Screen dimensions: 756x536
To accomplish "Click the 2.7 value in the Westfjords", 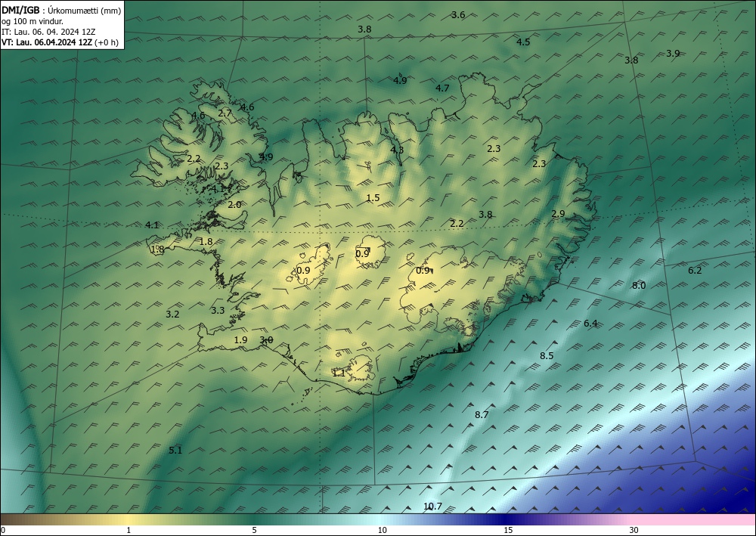I will (225, 113).
